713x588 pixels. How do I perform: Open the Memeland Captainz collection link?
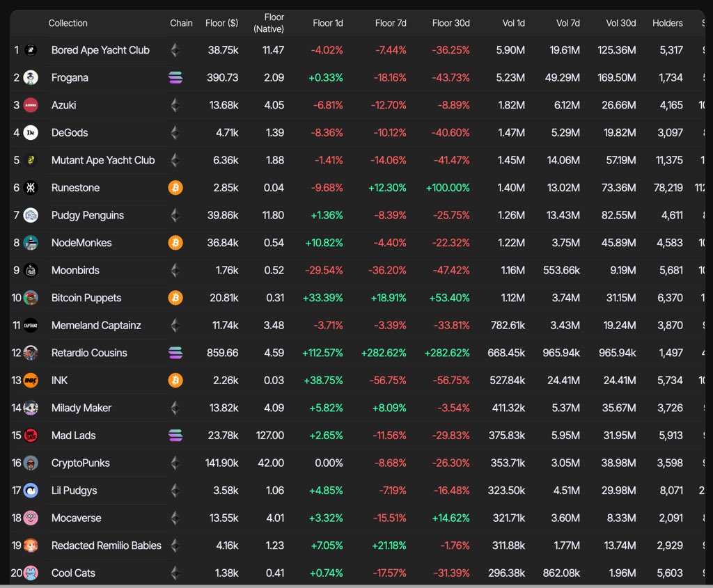pyautogui.click(x=96, y=326)
